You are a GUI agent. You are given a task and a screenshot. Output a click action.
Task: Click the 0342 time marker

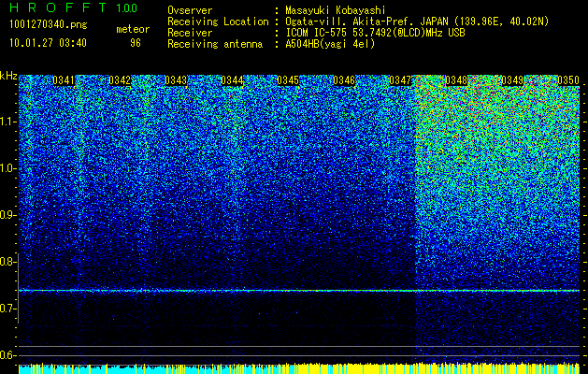[120, 80]
